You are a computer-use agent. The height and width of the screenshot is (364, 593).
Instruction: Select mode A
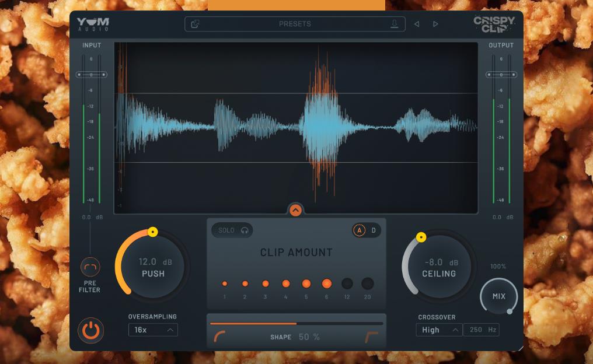coord(360,230)
